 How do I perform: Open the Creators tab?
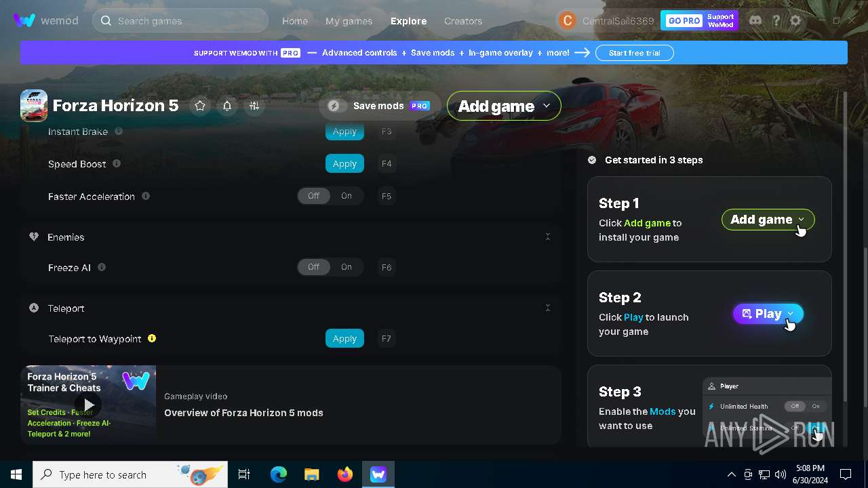pyautogui.click(x=463, y=21)
